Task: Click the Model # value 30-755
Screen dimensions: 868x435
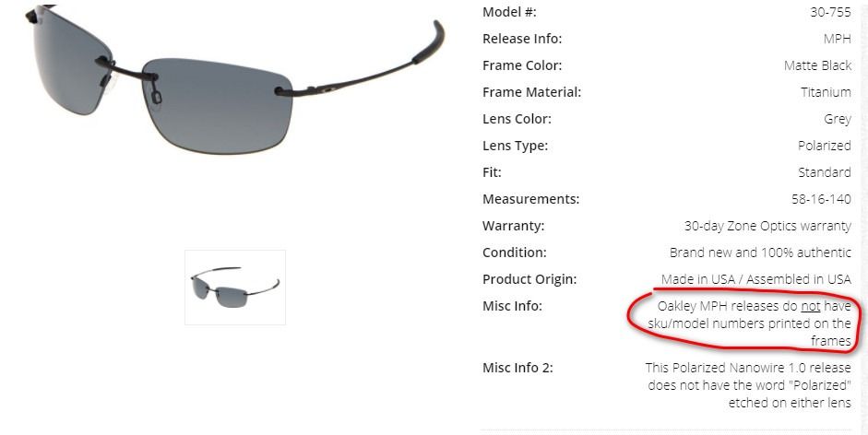Action: pyautogui.click(x=830, y=12)
